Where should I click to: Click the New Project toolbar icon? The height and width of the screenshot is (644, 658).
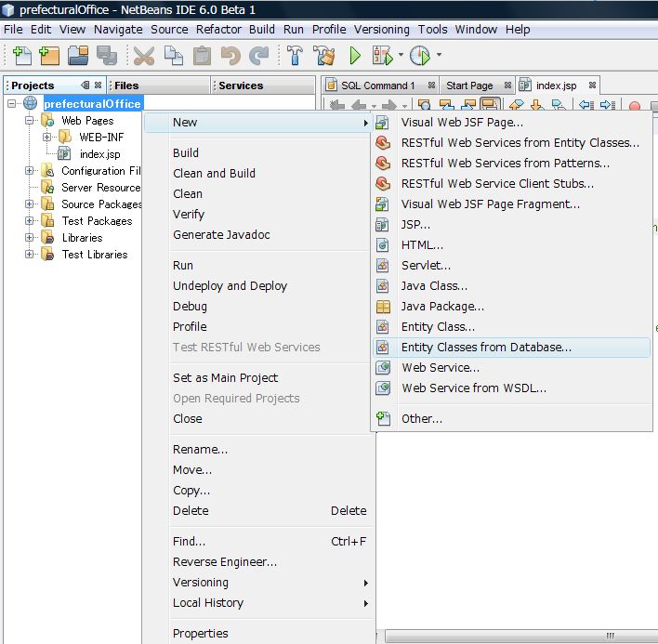[50, 56]
